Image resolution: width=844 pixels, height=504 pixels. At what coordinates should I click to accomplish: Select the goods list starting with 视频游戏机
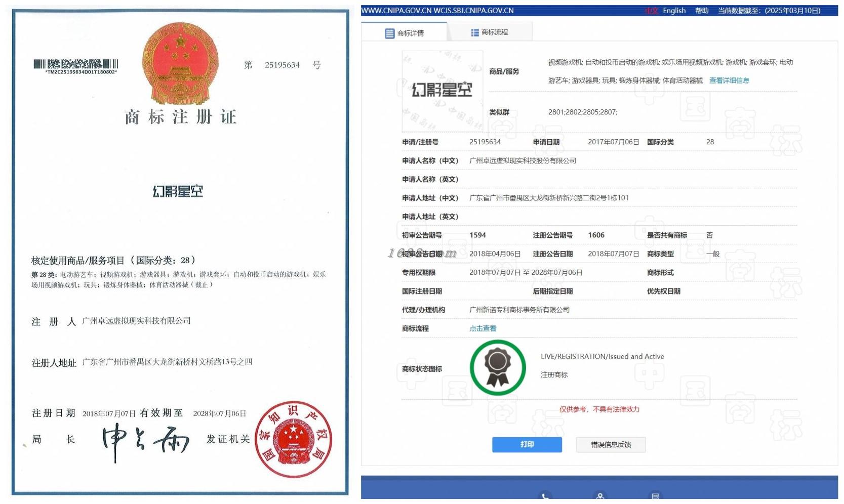coord(670,71)
